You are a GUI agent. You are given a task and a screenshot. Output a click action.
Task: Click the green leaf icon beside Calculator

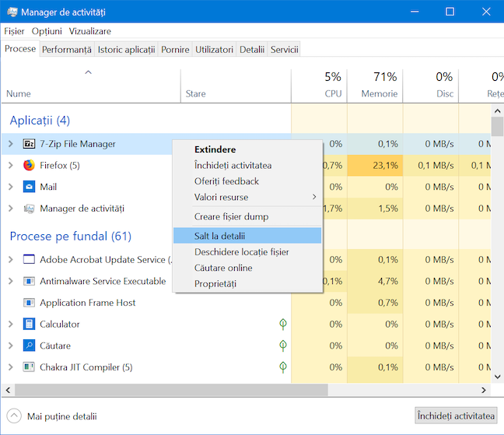click(283, 324)
